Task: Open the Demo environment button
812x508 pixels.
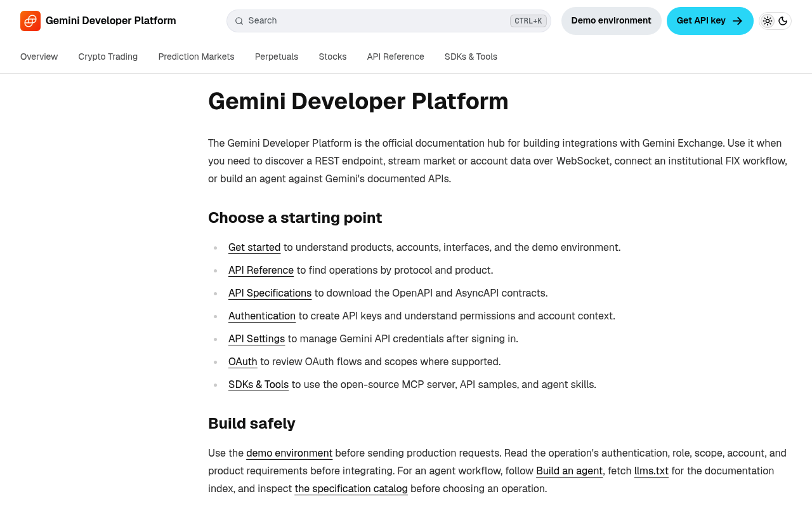Action: (x=611, y=21)
